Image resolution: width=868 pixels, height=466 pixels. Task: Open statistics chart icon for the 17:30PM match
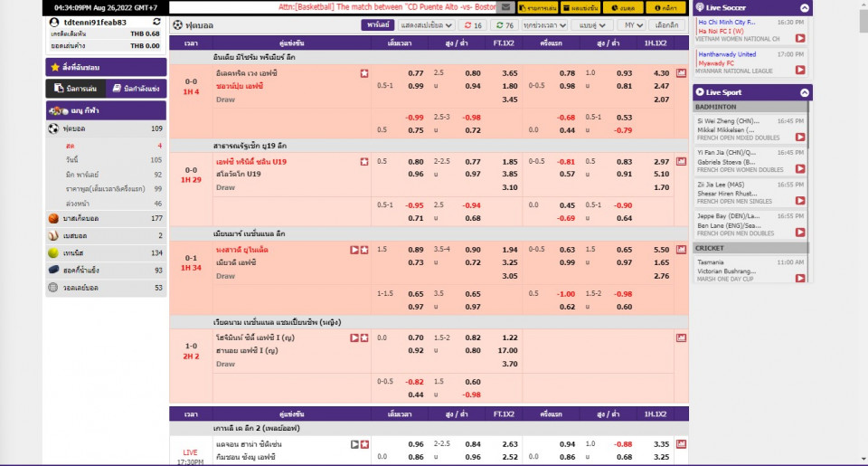(681, 444)
